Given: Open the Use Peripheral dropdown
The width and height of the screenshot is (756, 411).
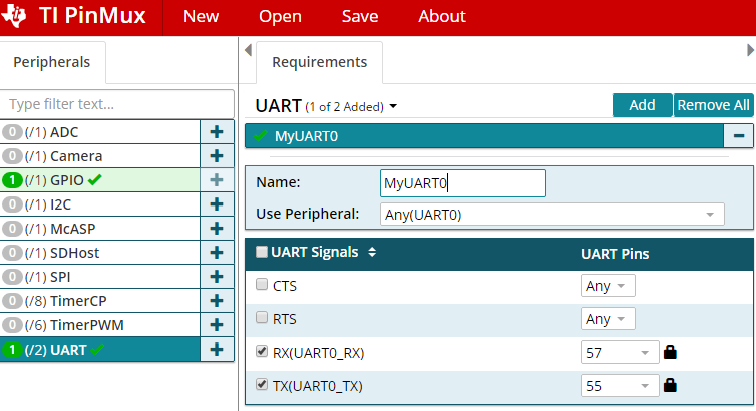Looking at the screenshot, I should click(x=552, y=214).
